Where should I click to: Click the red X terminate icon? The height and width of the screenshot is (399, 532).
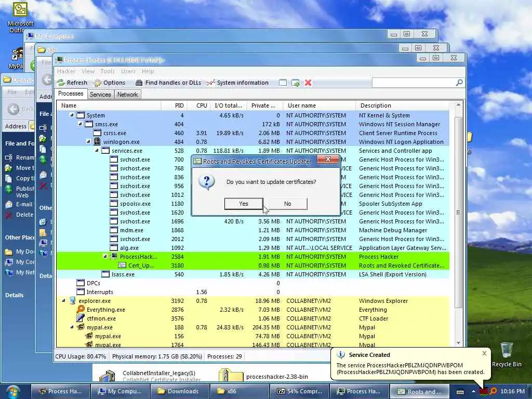tap(308, 83)
